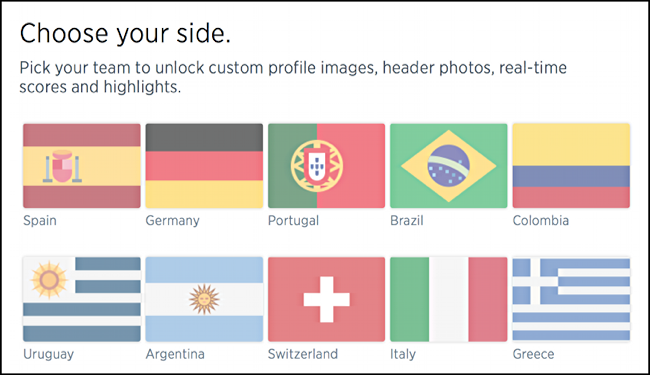Choose the Italy flag

[449, 299]
